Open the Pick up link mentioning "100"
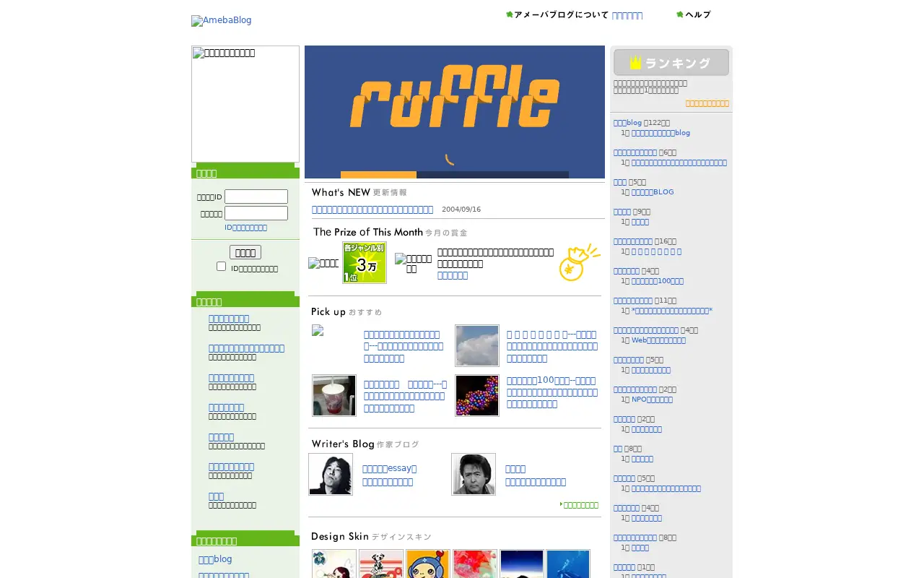The image size is (924, 578). [552, 392]
